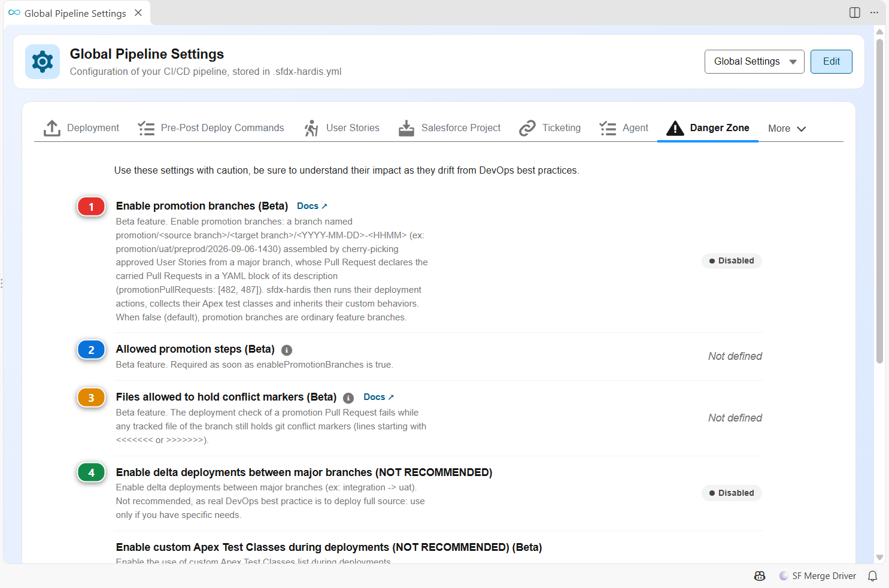889x588 pixels.
Task: Click info icon beside Allowed promotion steps
Action: 287,350
